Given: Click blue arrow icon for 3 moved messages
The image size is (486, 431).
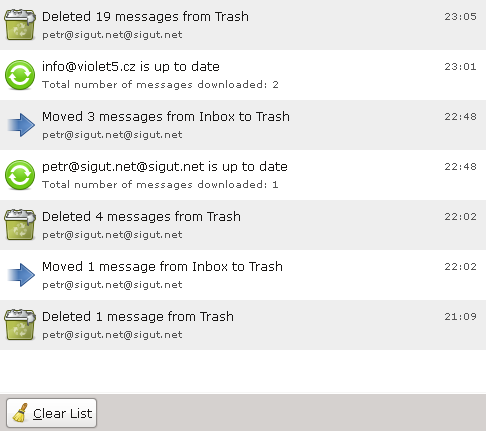Looking at the screenshot, I should click(x=21, y=125).
